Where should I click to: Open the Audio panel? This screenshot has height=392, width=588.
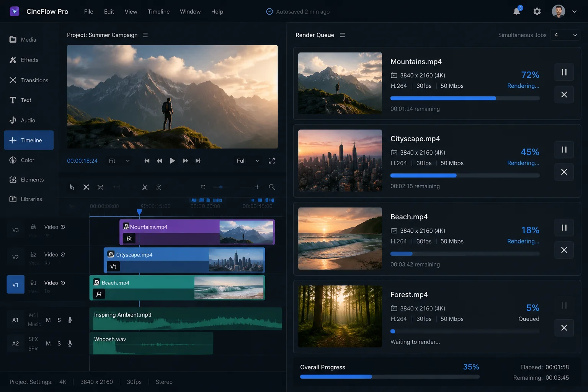(22, 120)
